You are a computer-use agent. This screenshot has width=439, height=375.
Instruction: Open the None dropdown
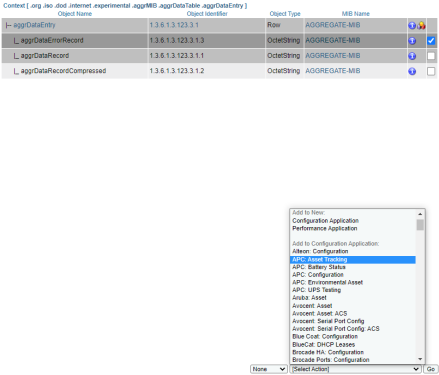269,369
